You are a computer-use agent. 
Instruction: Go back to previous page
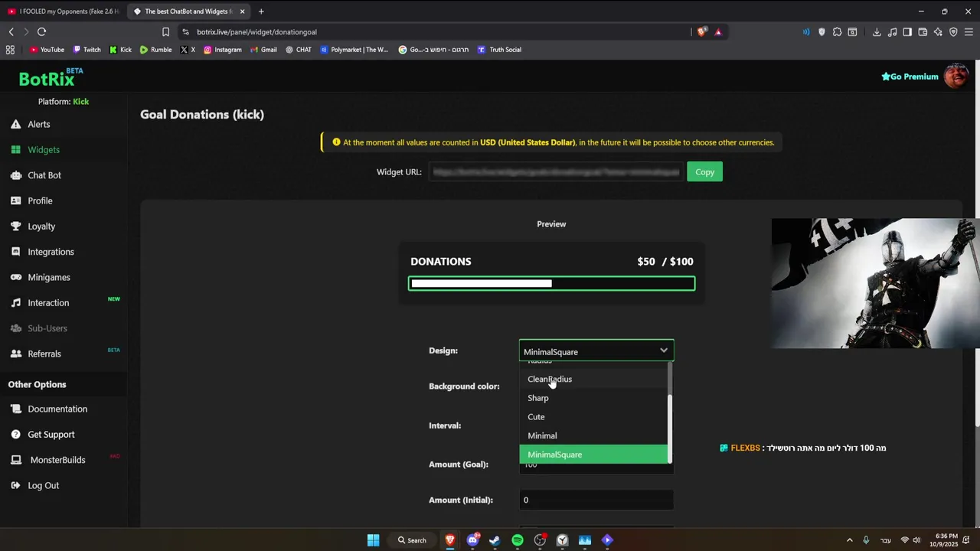point(11,32)
